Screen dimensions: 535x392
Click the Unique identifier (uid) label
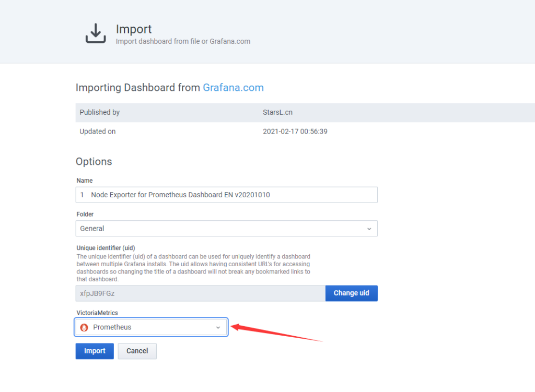click(109, 248)
